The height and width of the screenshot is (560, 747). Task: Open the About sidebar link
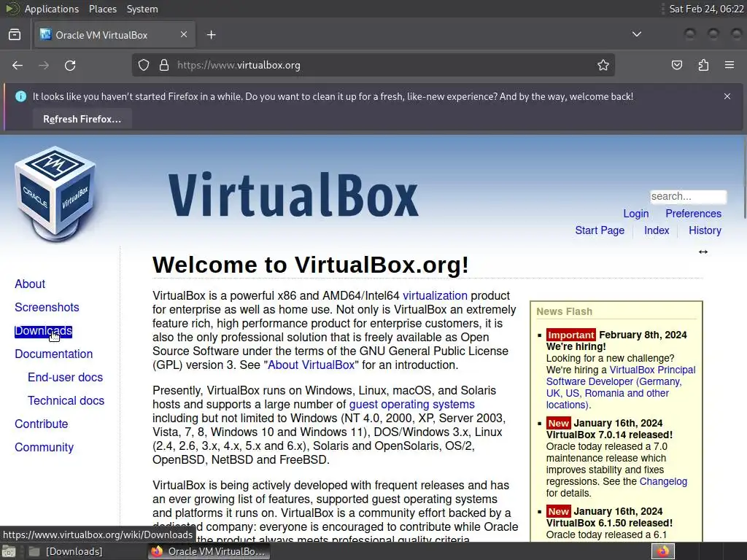30,284
